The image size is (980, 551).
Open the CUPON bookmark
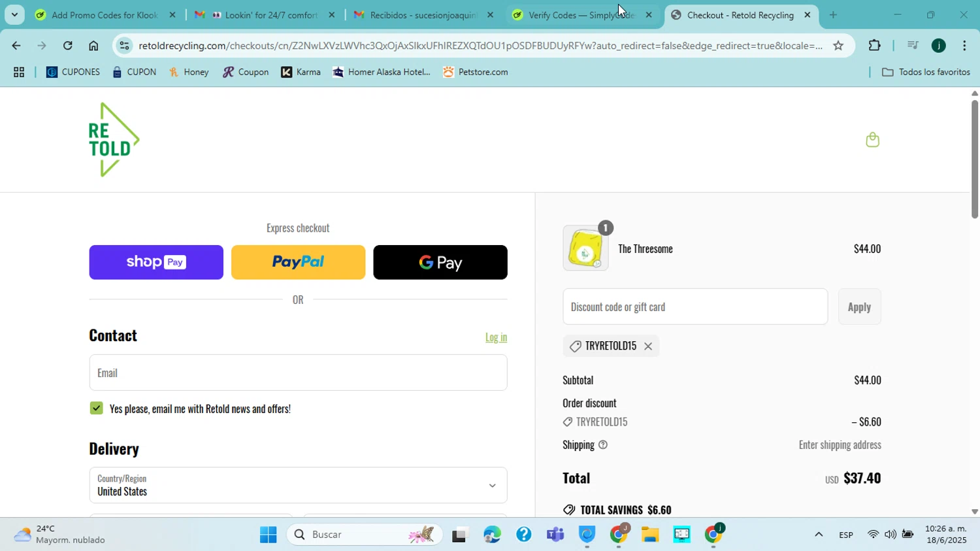(134, 73)
